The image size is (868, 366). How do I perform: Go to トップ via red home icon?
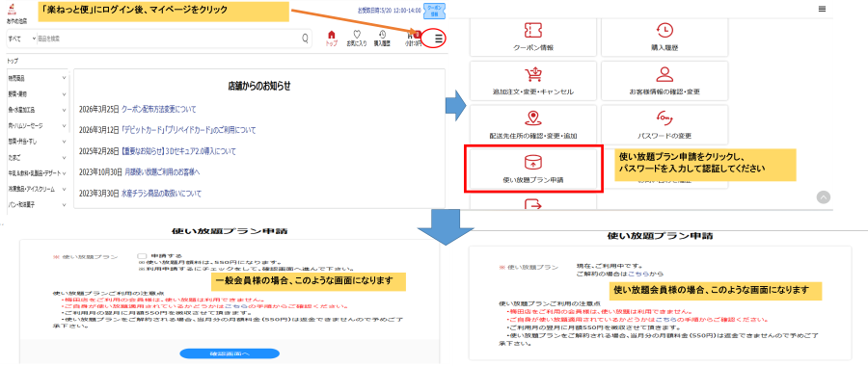[x=332, y=39]
